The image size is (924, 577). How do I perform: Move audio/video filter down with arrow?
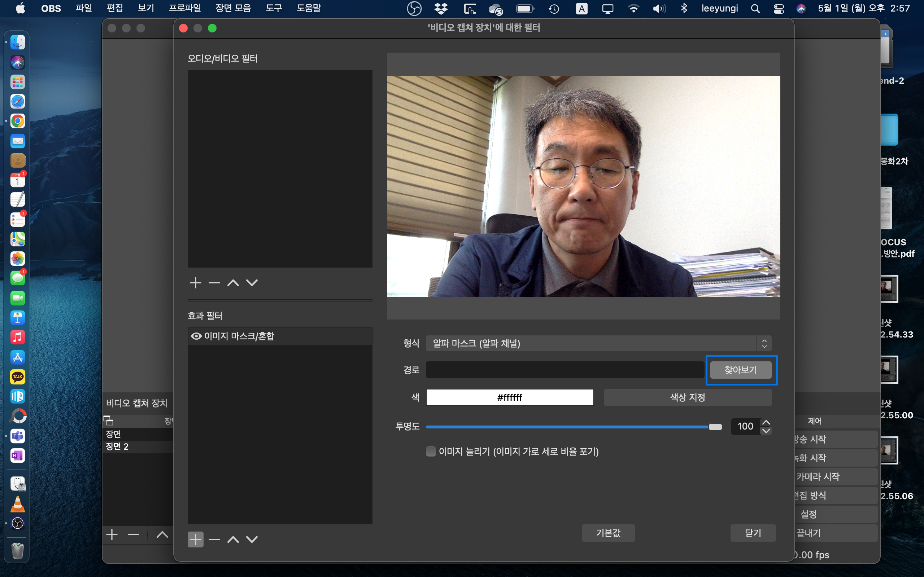click(x=252, y=283)
